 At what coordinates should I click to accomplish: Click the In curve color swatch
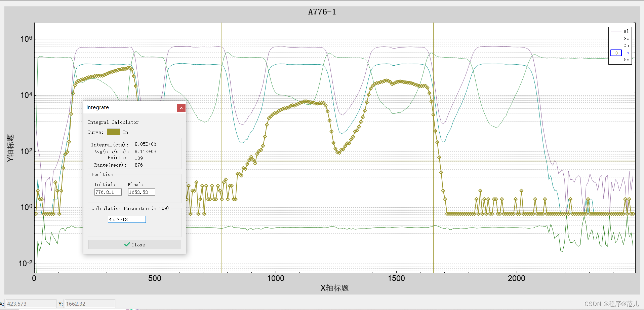pos(114,132)
